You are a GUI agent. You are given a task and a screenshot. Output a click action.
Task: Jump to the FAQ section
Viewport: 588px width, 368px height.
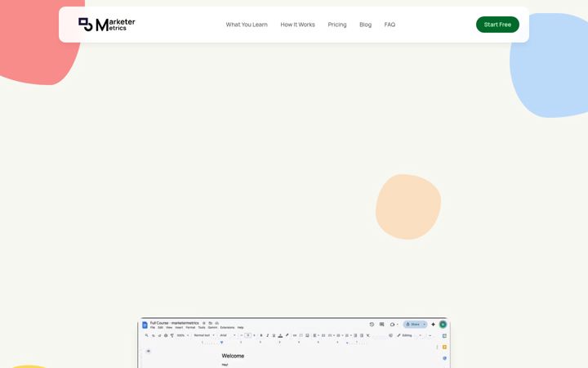pos(390,25)
